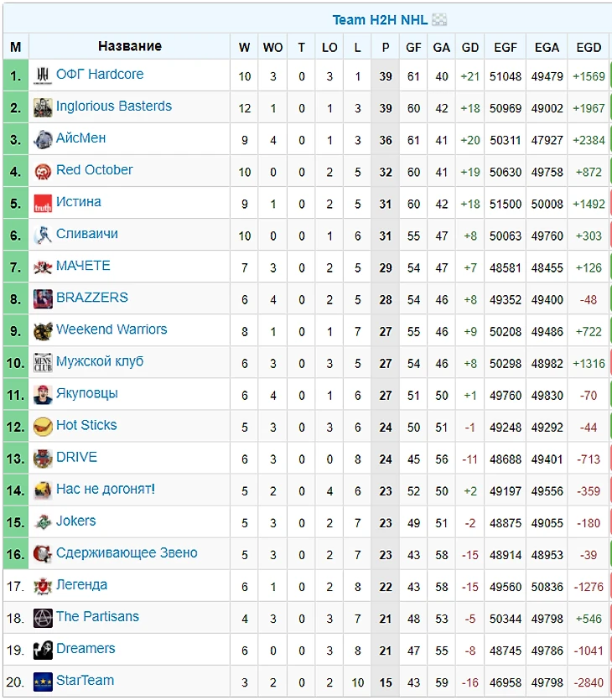
Task: Open the Мужской клуб team link
Action: click(100, 361)
